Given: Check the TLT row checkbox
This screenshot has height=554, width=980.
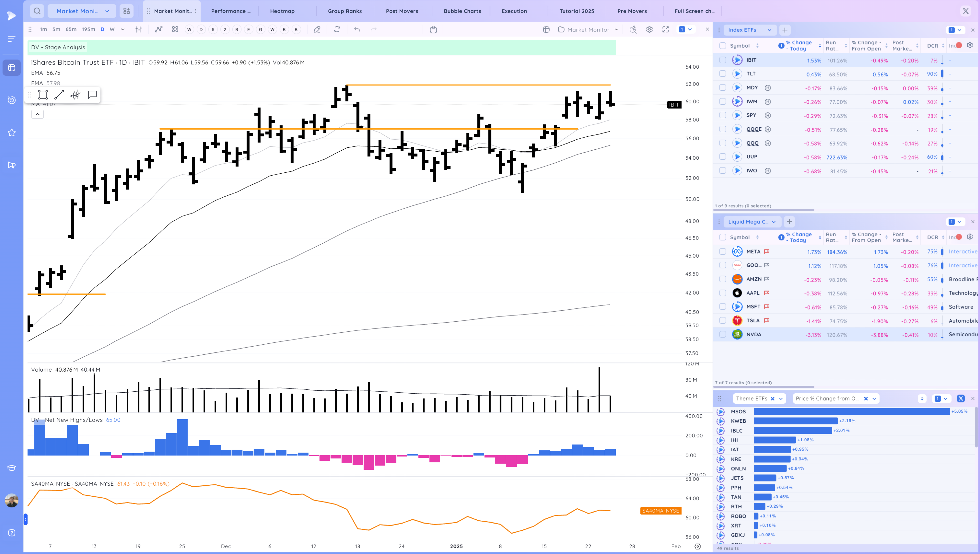Looking at the screenshot, I should (722, 74).
